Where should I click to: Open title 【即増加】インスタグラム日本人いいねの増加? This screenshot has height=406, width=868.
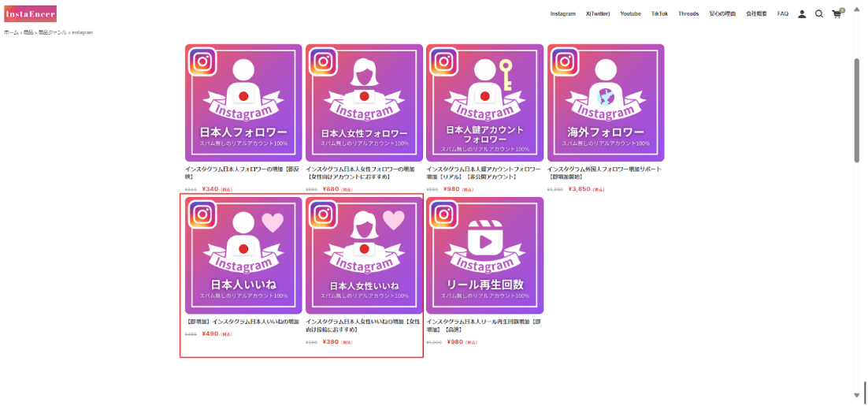pyautogui.click(x=242, y=322)
